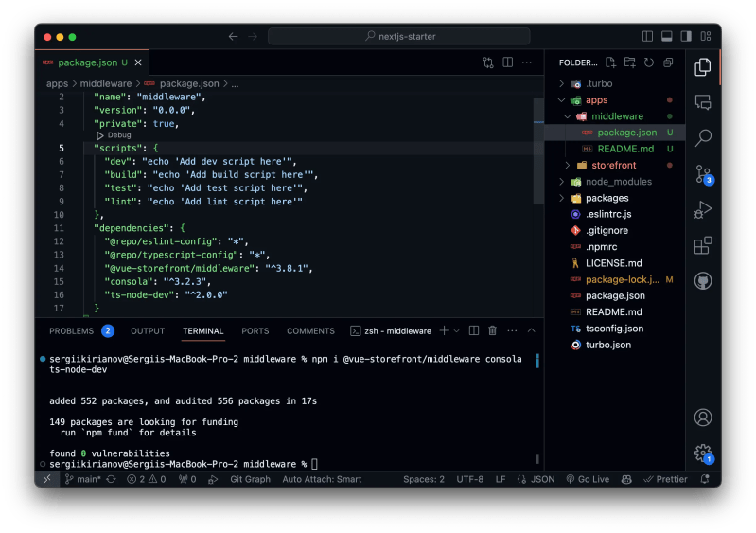Open new terminal launch profile dropdown
This screenshot has width=756, height=533.
[457, 330]
